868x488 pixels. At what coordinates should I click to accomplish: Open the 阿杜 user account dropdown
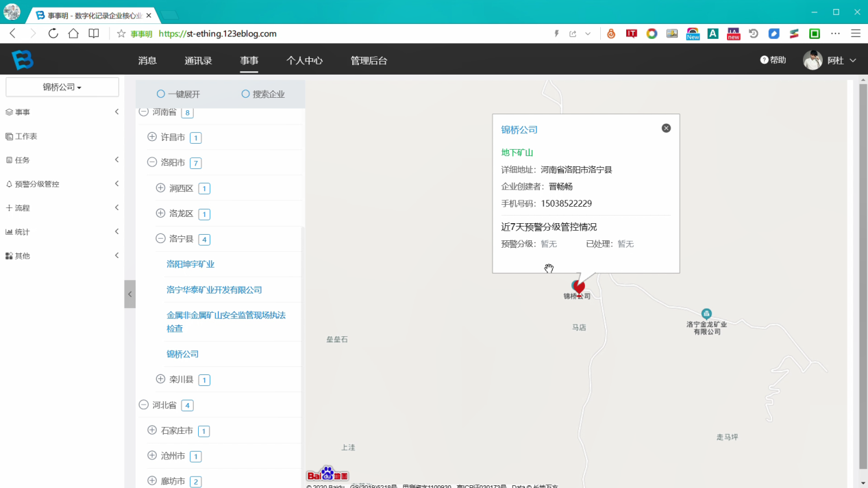pyautogui.click(x=830, y=60)
